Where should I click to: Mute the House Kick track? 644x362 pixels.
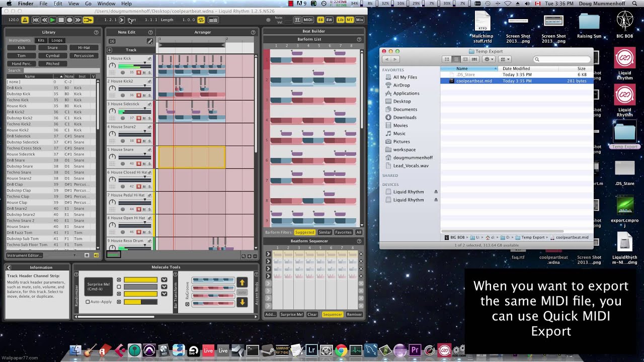pyautogui.click(x=144, y=72)
